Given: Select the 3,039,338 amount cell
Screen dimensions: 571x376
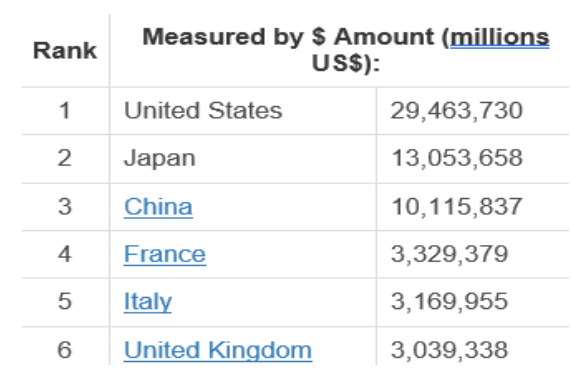Looking at the screenshot, I should [473, 348].
